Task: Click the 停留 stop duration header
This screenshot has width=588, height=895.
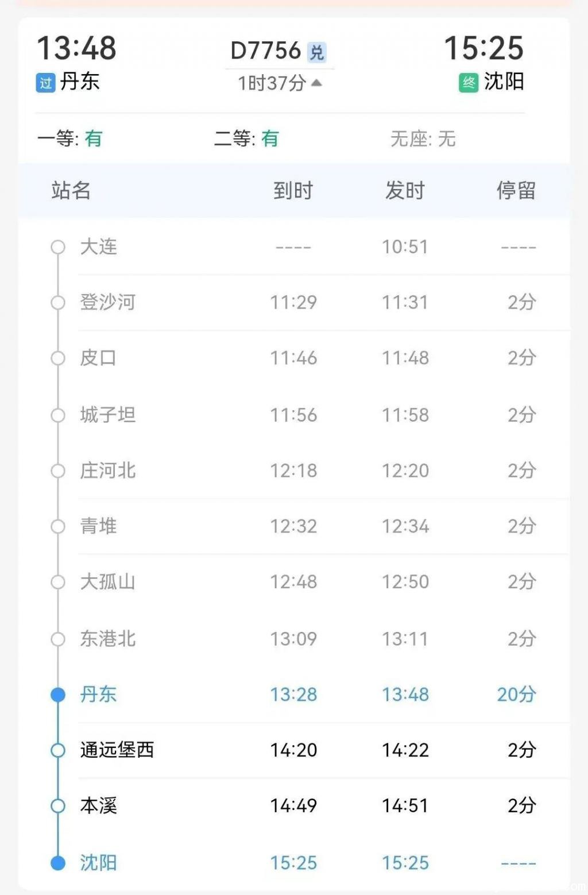Action: pos(516,190)
